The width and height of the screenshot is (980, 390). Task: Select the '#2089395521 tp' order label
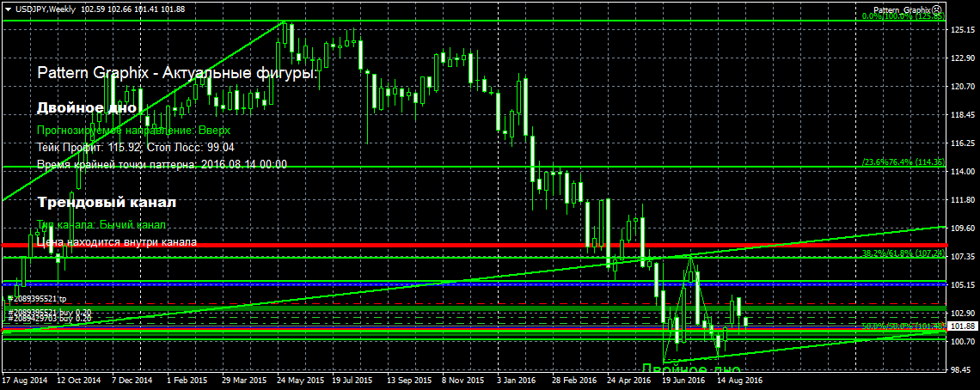click(36, 299)
